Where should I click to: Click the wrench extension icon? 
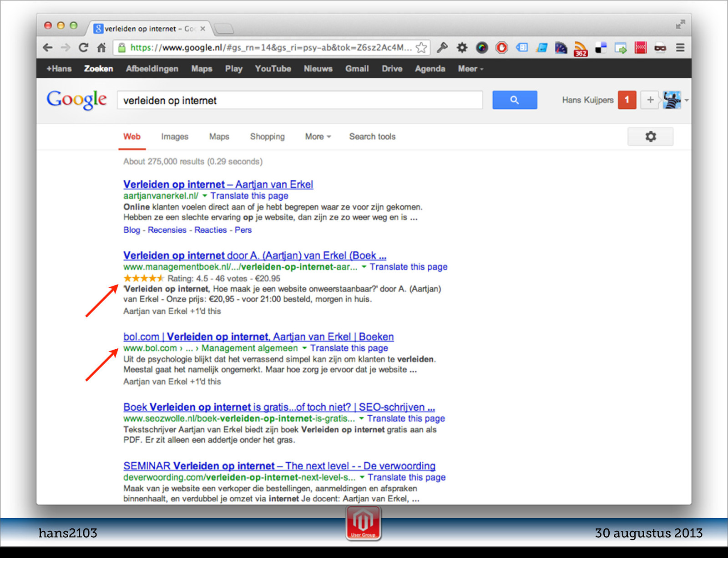442,47
